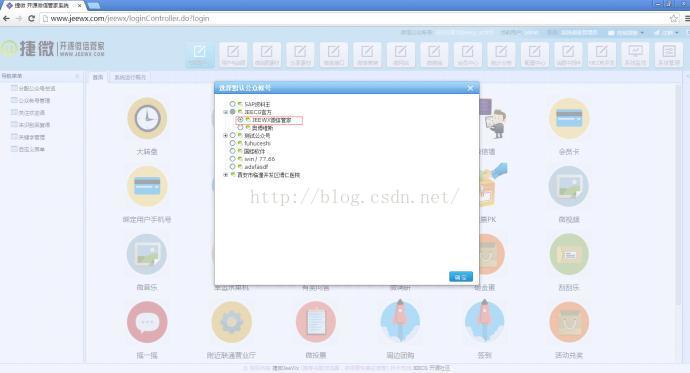Select the JEECG官方 radio button
This screenshot has height=373, width=690.
pos(232,112)
